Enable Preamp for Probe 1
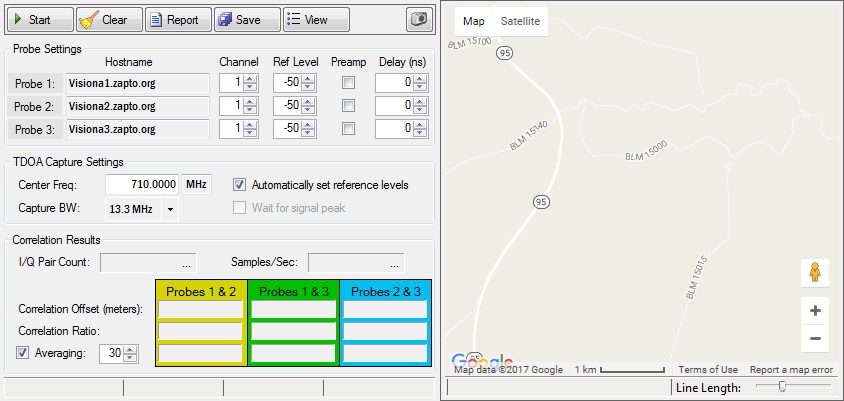 348,83
